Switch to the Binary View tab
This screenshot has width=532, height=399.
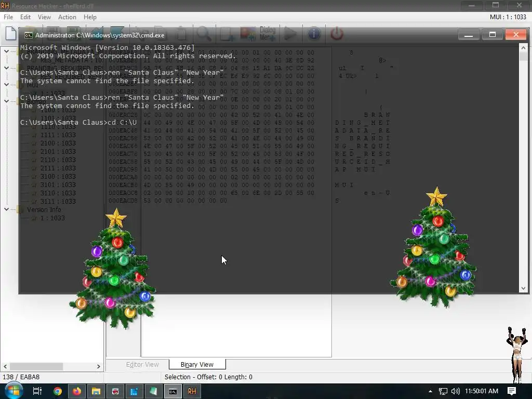[197, 364]
